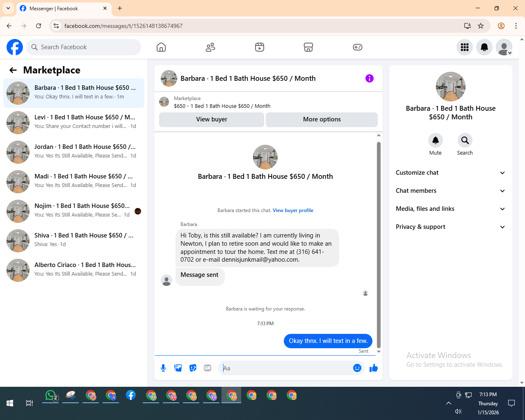Open Madi's conversation in the list
This screenshot has width=525, height=420.
pos(74,182)
